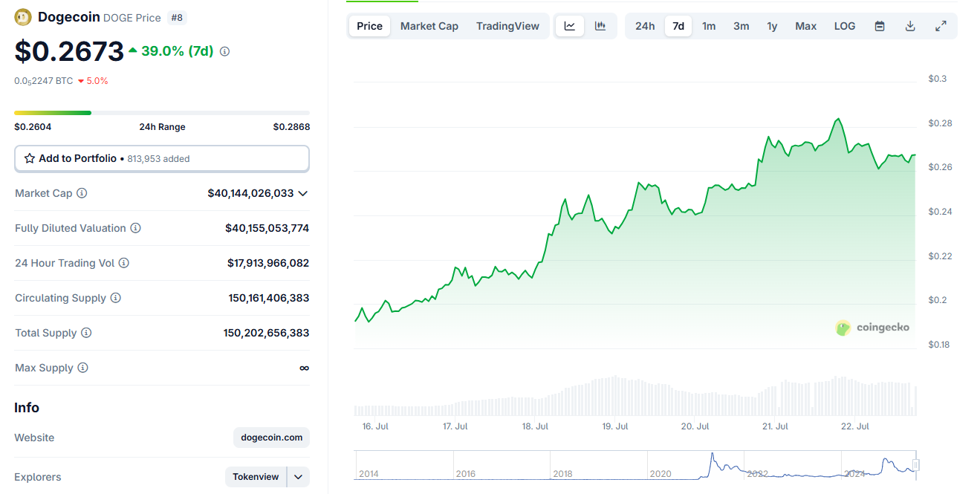Expand chart to fullscreen
This screenshot has width=980, height=494.
pos(941,26)
